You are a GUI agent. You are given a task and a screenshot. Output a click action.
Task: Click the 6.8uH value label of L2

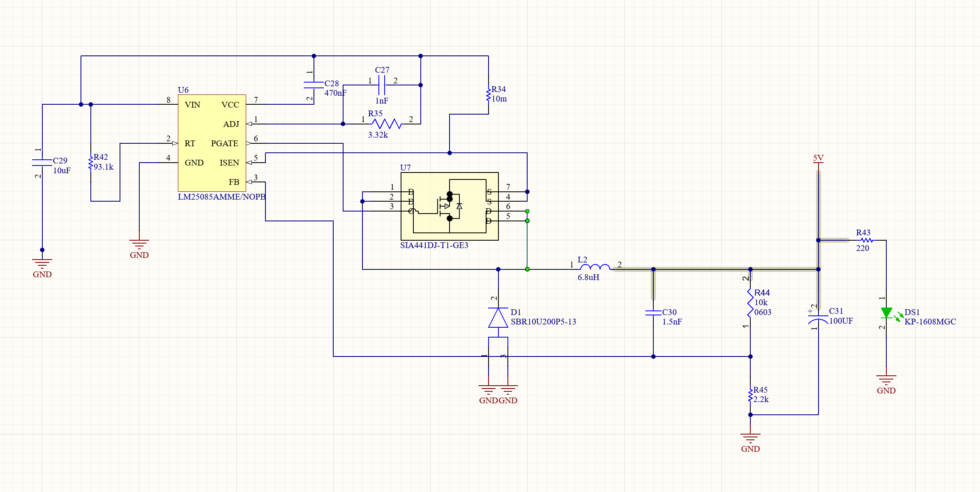(588, 277)
